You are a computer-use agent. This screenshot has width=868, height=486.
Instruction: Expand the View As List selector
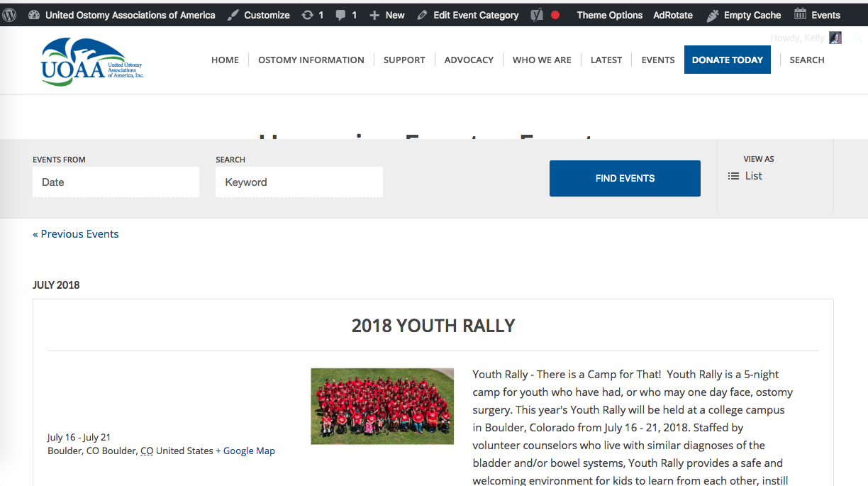pos(746,176)
